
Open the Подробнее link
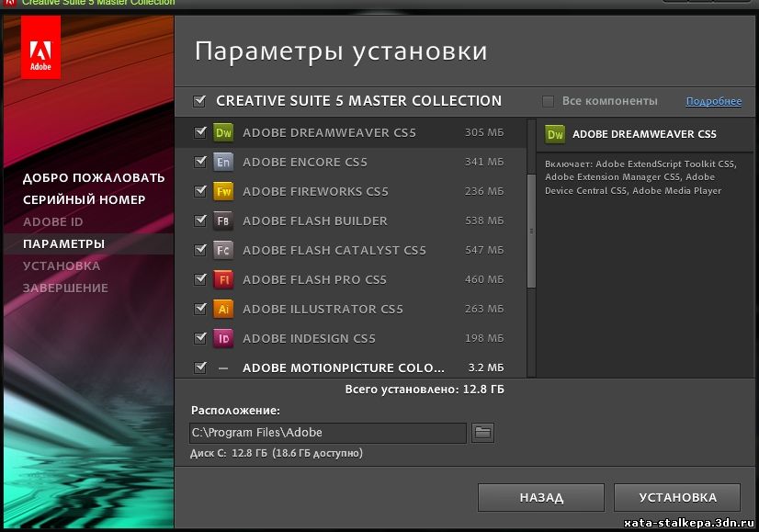coord(714,101)
